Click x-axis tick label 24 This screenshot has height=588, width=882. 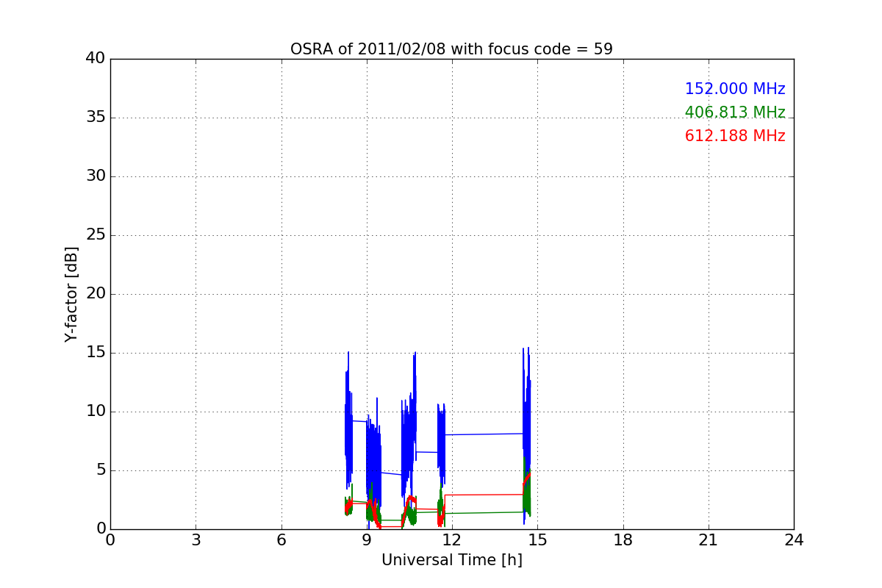pyautogui.click(x=794, y=540)
